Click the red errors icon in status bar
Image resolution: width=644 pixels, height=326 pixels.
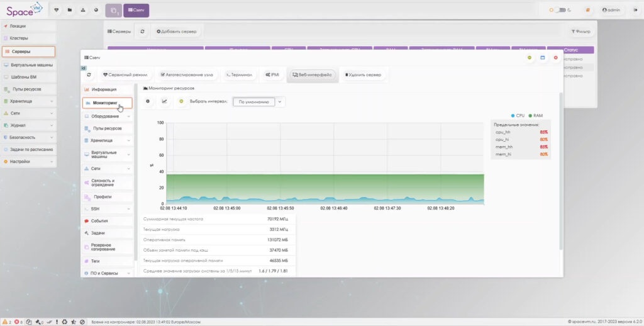17,322
